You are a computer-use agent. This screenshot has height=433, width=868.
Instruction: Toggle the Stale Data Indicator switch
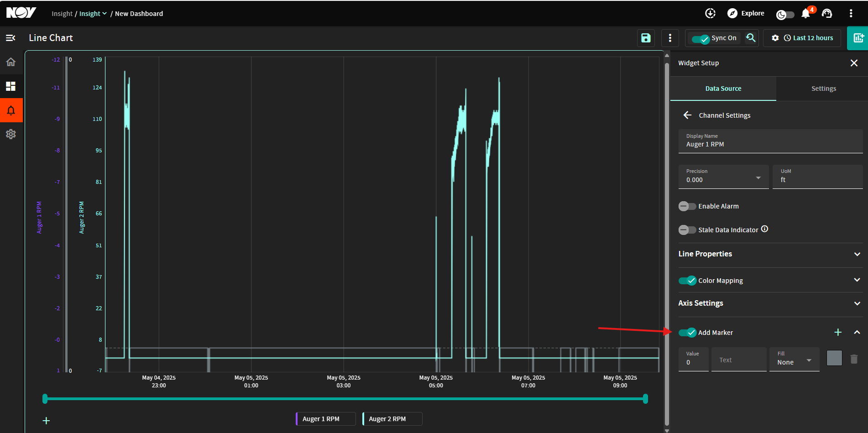click(x=687, y=230)
